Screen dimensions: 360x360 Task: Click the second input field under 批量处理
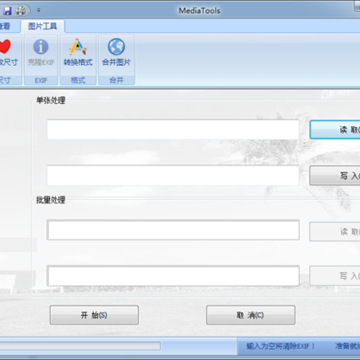click(x=173, y=276)
